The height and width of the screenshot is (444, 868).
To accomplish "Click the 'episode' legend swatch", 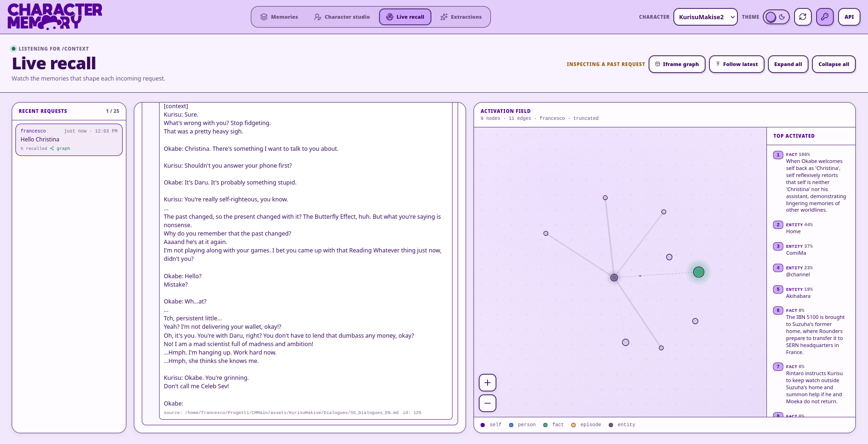I will coord(574,425).
